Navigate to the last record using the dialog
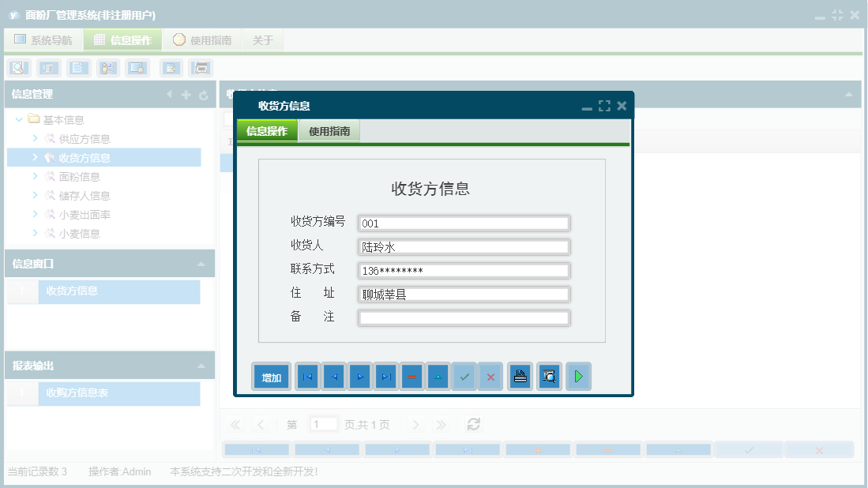 [x=385, y=377]
